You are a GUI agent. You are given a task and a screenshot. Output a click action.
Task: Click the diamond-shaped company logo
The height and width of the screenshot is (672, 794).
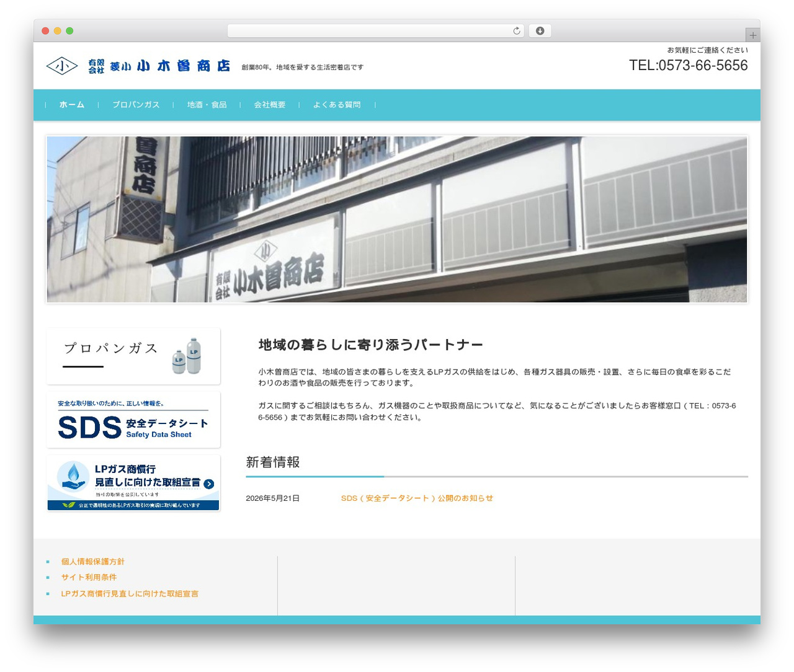coord(62,66)
